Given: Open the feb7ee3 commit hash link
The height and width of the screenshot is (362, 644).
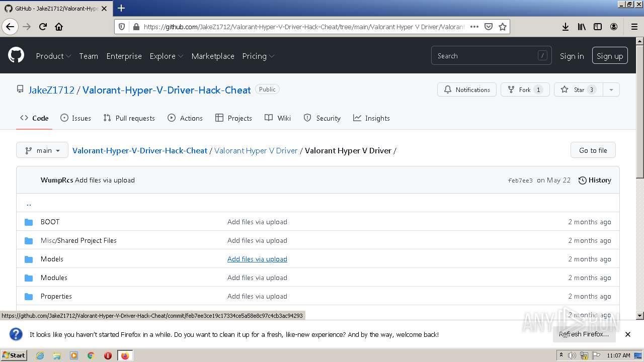Looking at the screenshot, I should coord(520,180).
